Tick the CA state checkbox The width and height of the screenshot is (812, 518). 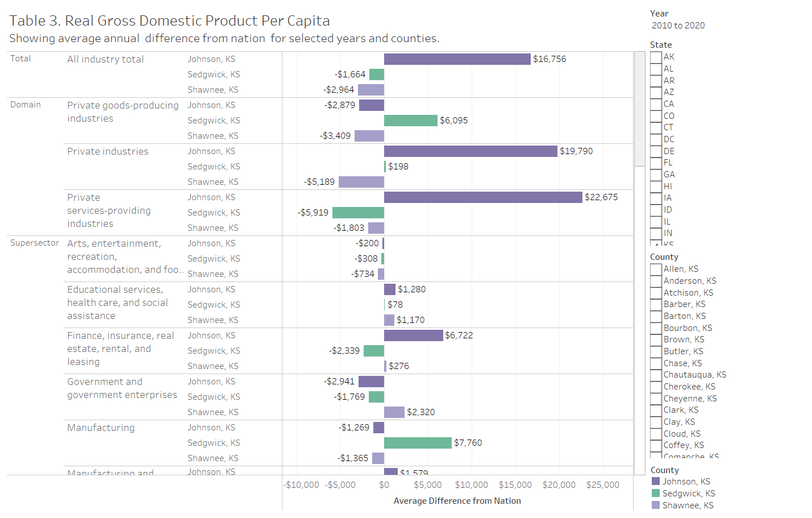click(656, 104)
